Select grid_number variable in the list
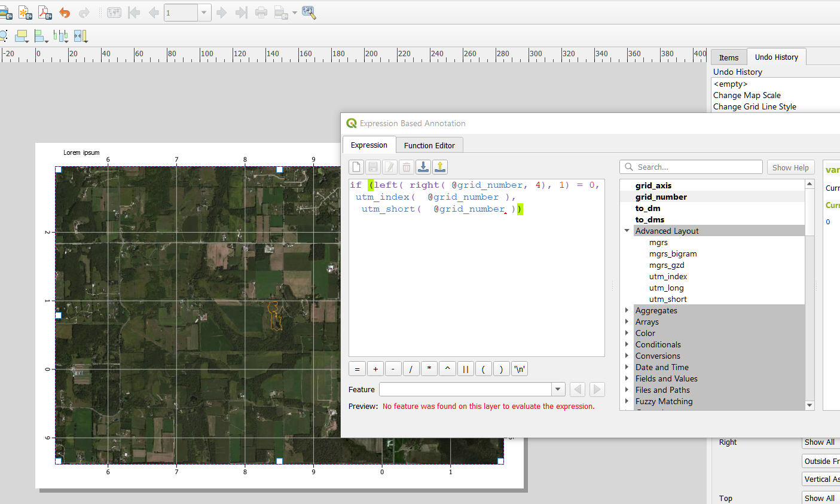This screenshot has width=840, height=504. coord(661,197)
